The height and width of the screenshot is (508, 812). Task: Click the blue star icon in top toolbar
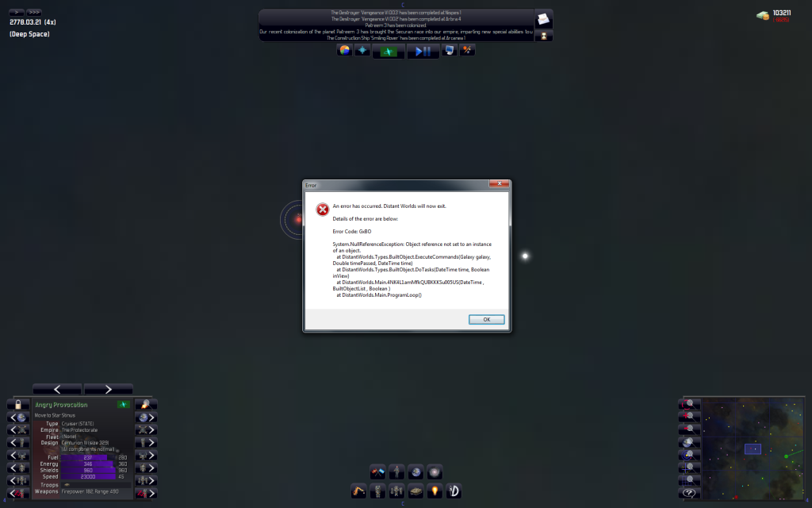click(x=362, y=50)
